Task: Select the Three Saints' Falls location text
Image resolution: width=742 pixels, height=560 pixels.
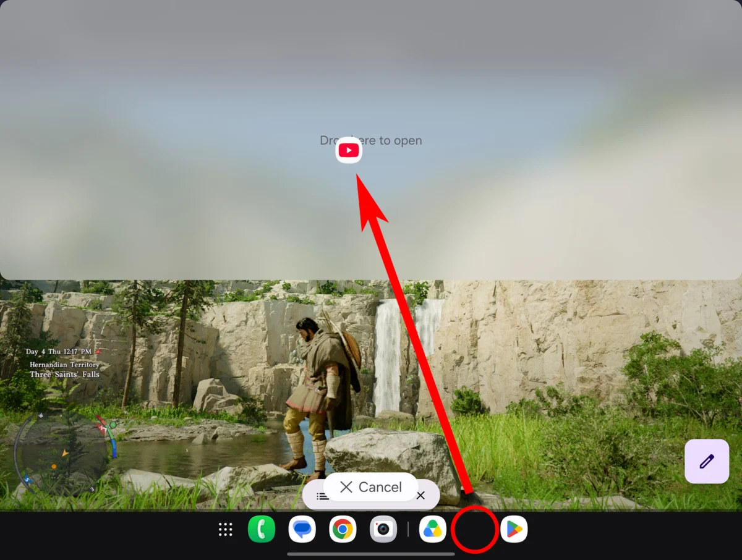Action: point(65,375)
